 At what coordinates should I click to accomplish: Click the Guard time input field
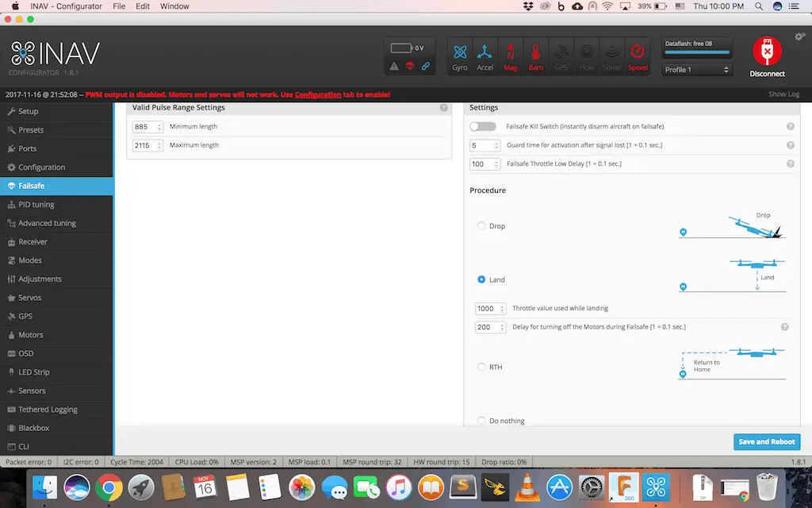[485, 146]
